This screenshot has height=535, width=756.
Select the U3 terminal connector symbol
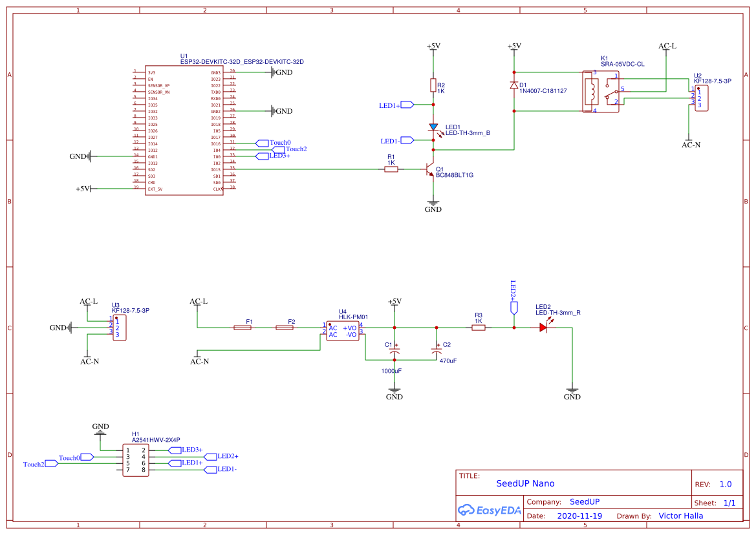[x=119, y=328]
